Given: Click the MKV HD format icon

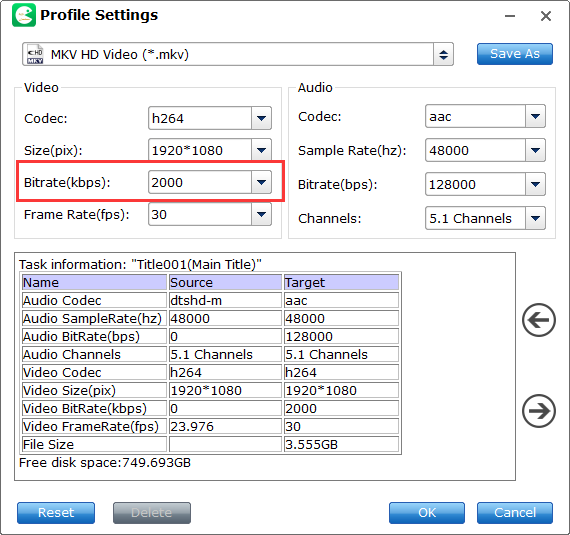Looking at the screenshot, I should pyautogui.click(x=35, y=55).
